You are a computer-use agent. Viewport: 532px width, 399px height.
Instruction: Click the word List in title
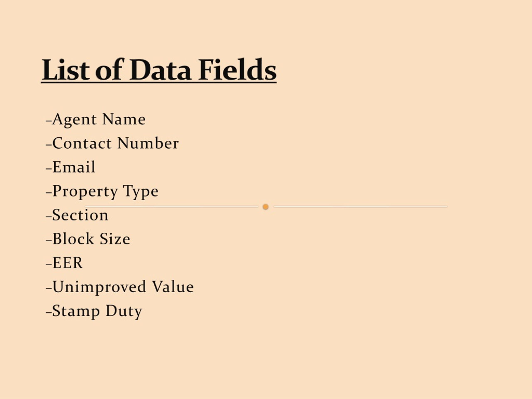click(x=66, y=69)
